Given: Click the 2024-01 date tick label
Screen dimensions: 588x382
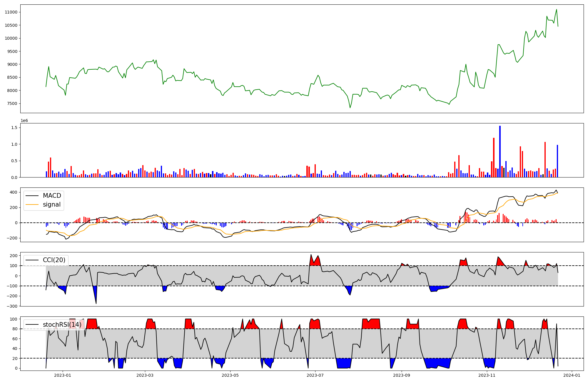Looking at the screenshot, I should [572, 375].
